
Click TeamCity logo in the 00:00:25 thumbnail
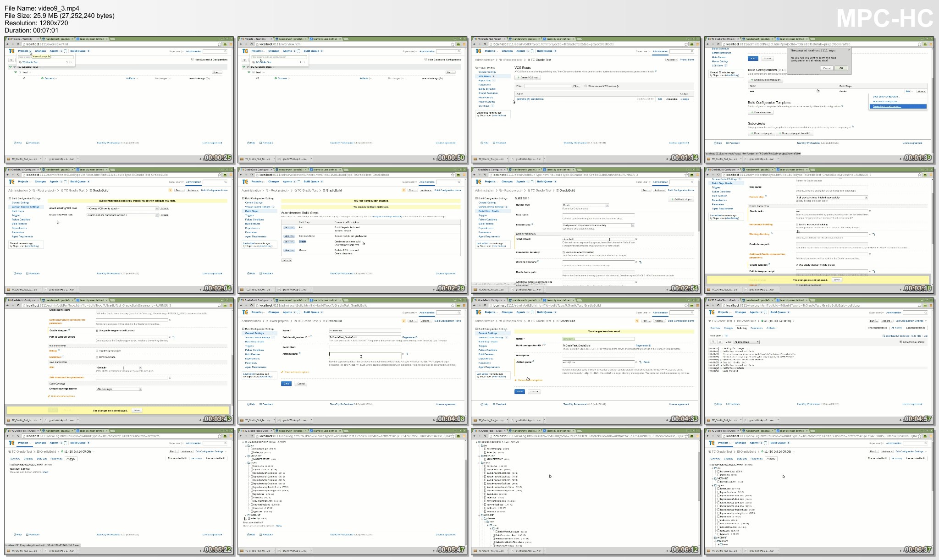tap(12, 51)
